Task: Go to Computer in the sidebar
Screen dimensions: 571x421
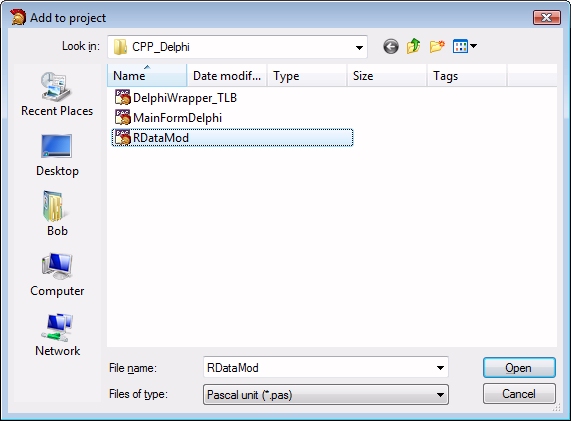Action: (57, 275)
